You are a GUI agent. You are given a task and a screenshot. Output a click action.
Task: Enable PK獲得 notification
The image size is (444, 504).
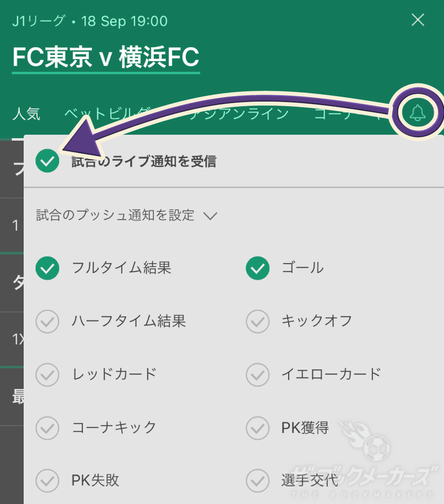point(257,428)
